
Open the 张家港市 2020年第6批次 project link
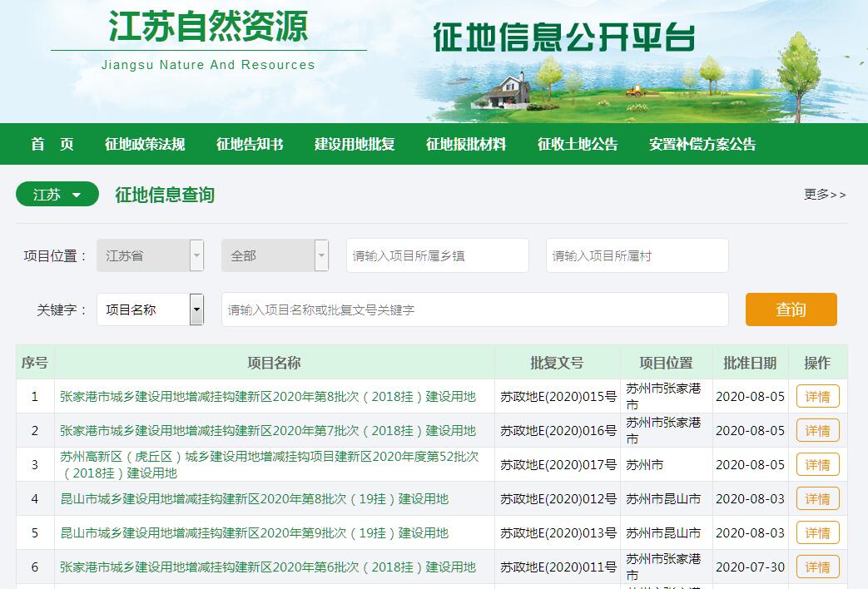tap(268, 567)
